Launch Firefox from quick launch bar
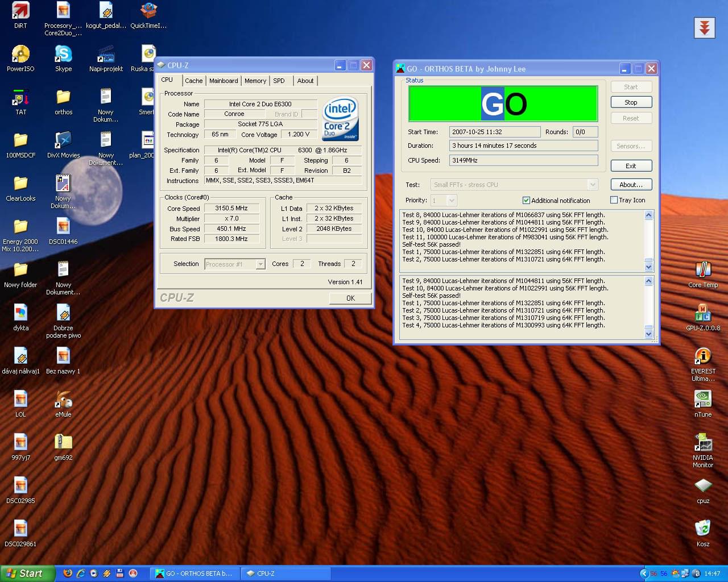Viewport: 728px width, 582px height. pos(68,573)
